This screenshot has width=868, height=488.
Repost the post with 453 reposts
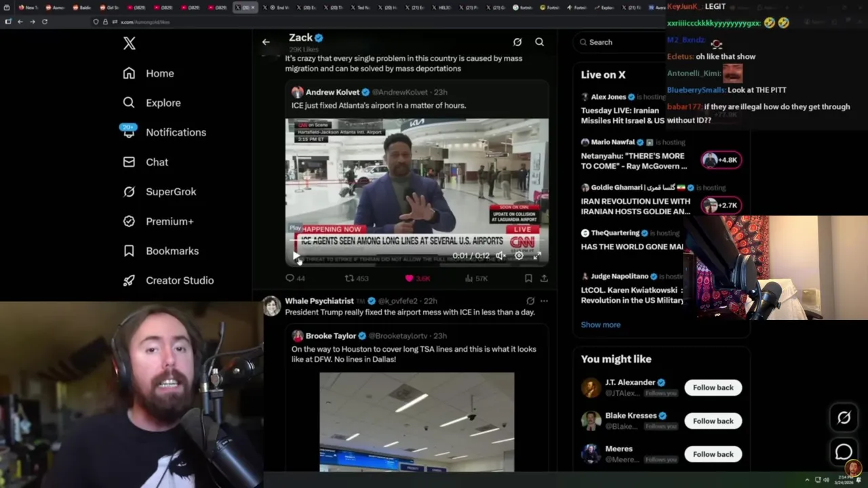point(357,278)
